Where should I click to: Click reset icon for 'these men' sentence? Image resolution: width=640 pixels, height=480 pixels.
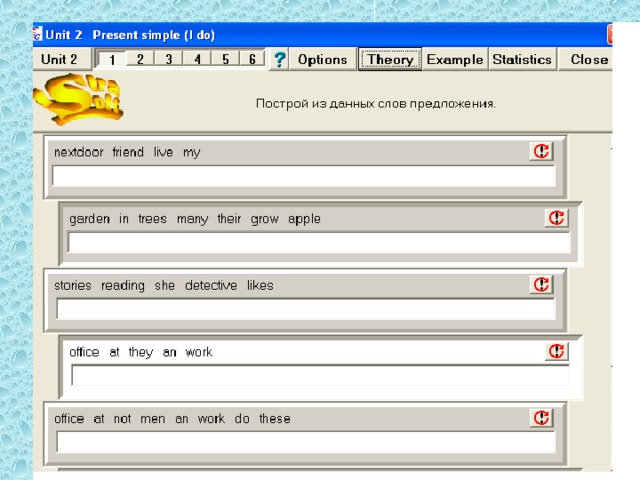[x=541, y=418]
